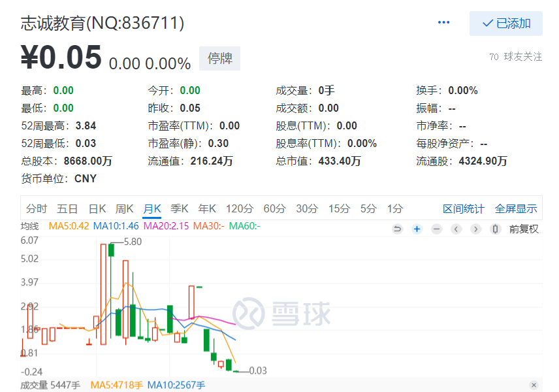Switch to the 分时 chart tab
The height and width of the screenshot is (392, 559).
point(37,209)
